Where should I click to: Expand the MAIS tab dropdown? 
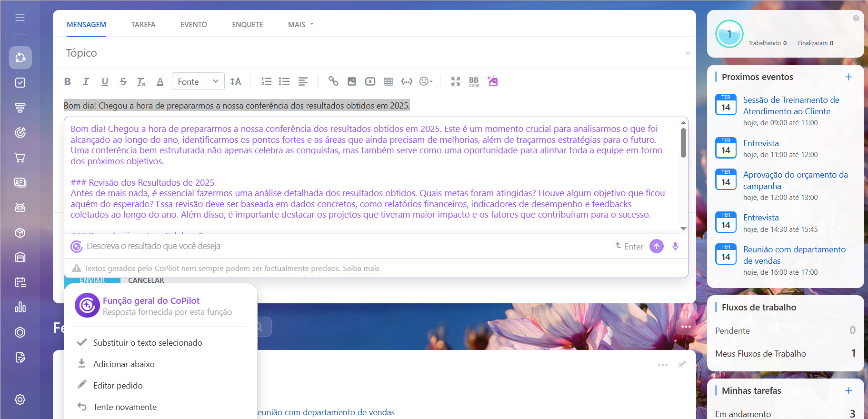pyautogui.click(x=301, y=24)
